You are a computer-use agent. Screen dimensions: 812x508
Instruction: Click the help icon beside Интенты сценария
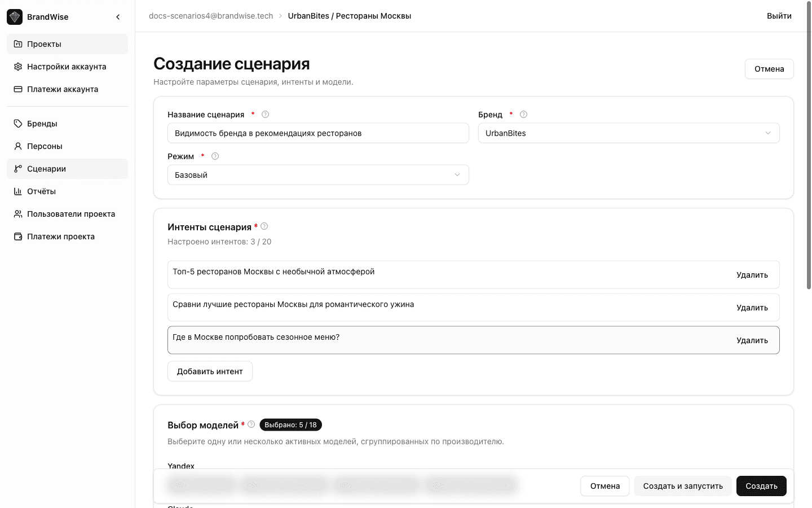pyautogui.click(x=264, y=226)
